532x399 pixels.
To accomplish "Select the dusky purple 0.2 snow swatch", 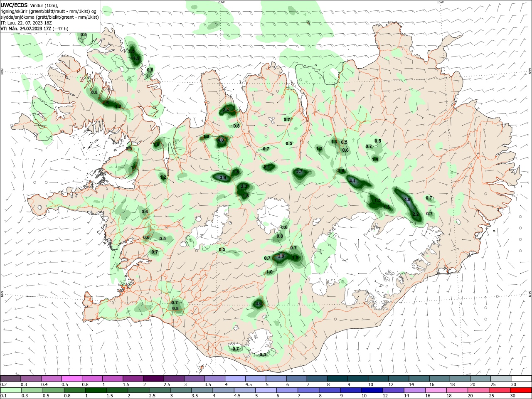I will coord(10,378).
